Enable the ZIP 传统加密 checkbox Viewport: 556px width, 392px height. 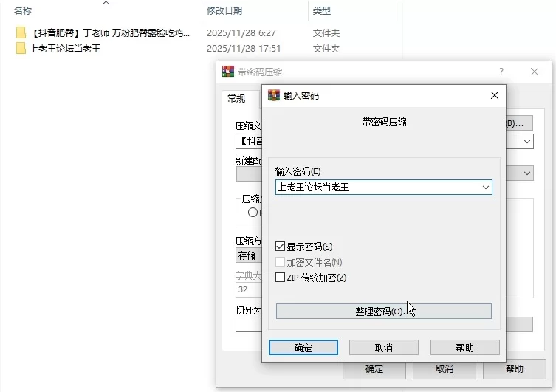[280, 278]
